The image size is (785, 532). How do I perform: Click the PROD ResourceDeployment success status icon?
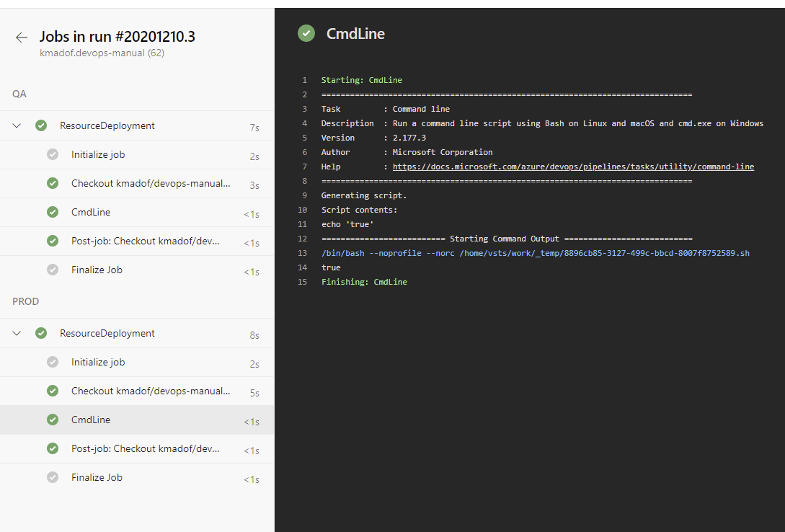(x=41, y=333)
